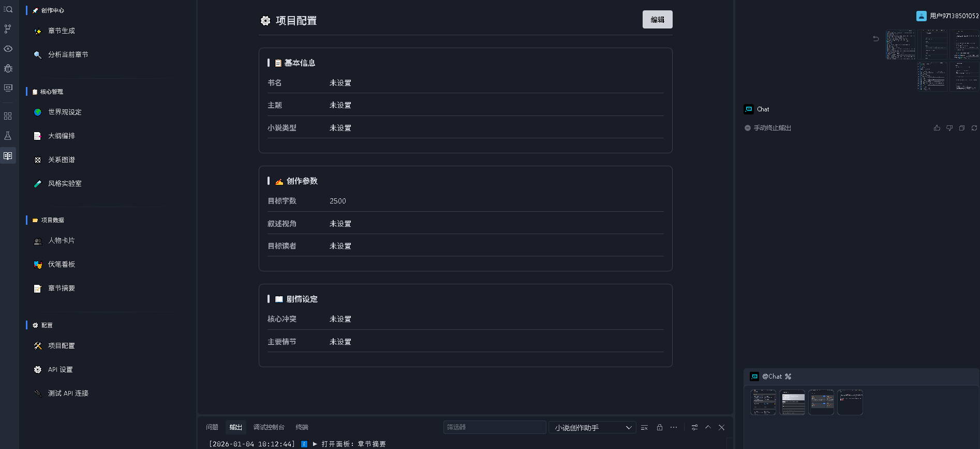The height and width of the screenshot is (449, 980).
Task: Open the debug bug icon
Action: tap(8, 68)
